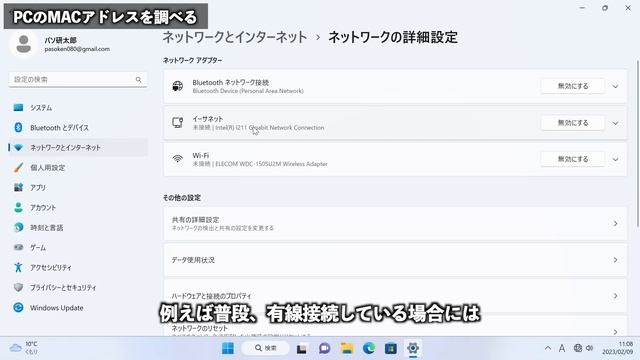Show hidden icons in the system tray
The width and height of the screenshot is (640, 360).
point(548,348)
